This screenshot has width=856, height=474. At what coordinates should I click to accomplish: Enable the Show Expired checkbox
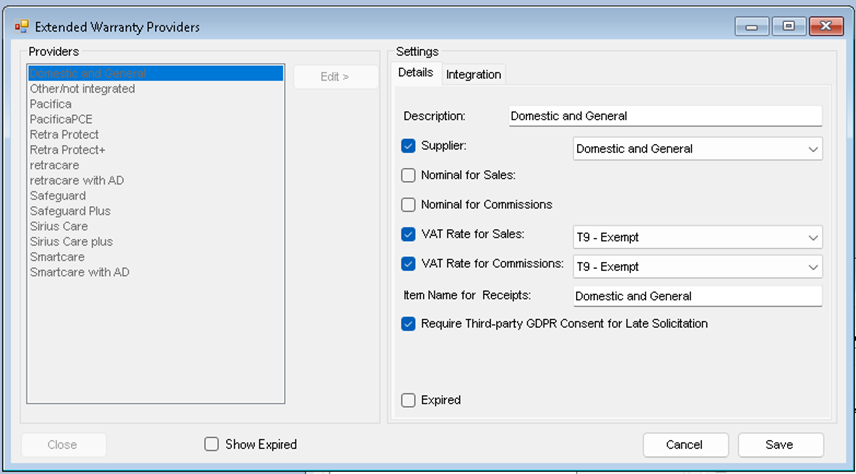click(211, 445)
